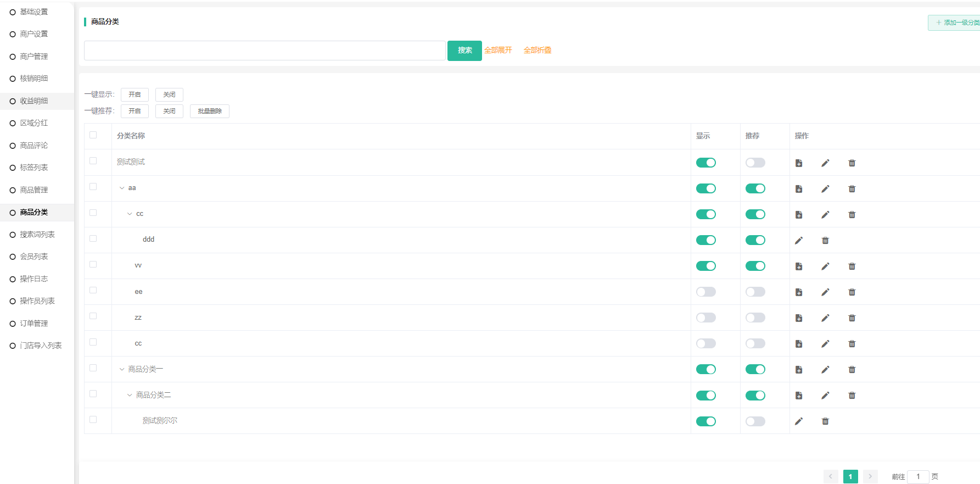
Task: Click the 全部展开 link
Action: click(x=498, y=51)
